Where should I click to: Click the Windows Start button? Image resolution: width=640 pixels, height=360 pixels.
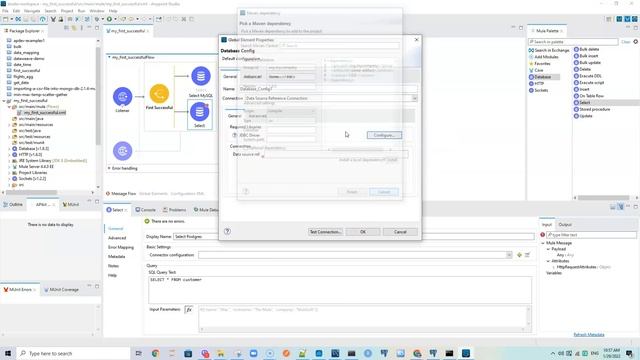point(8,353)
